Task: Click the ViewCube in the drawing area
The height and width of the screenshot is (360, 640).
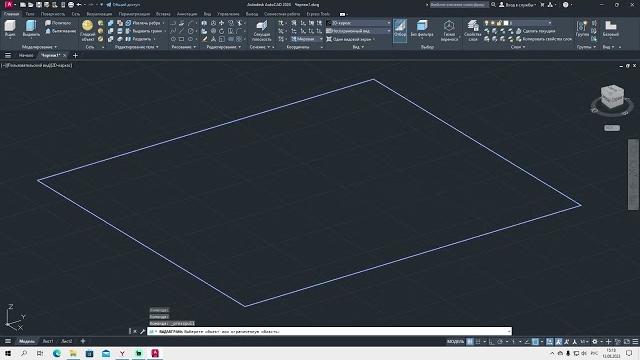Action: tap(612, 97)
